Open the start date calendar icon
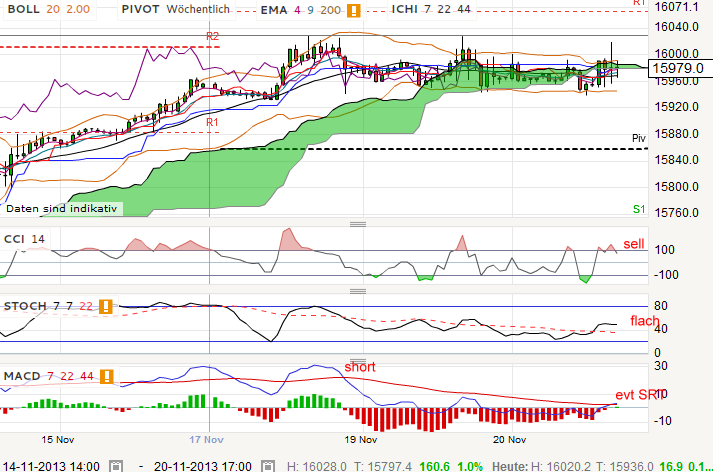 tap(116, 466)
